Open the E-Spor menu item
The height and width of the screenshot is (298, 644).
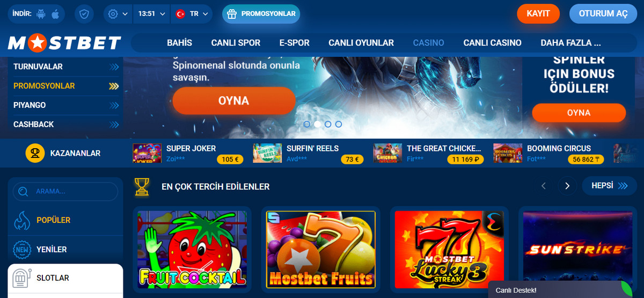pyautogui.click(x=294, y=42)
